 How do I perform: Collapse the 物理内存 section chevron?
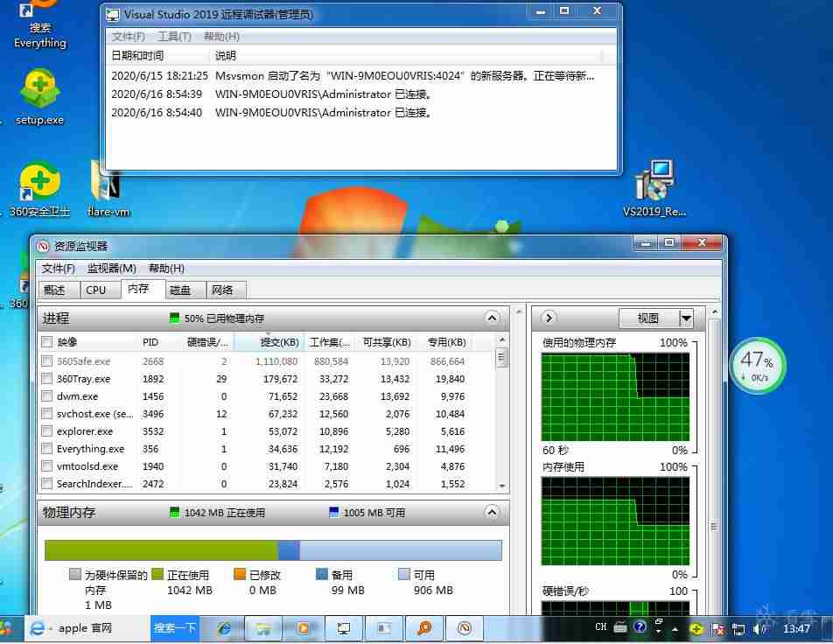point(492,513)
